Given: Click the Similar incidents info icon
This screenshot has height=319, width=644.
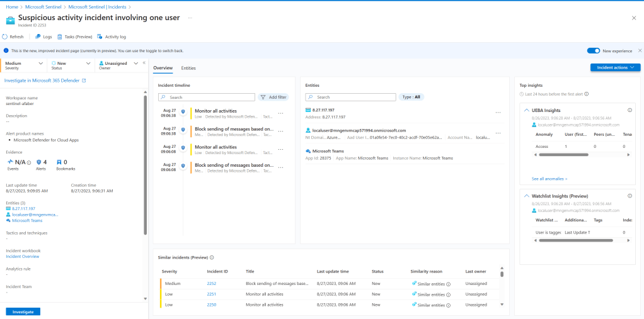Looking at the screenshot, I should pos(212,257).
